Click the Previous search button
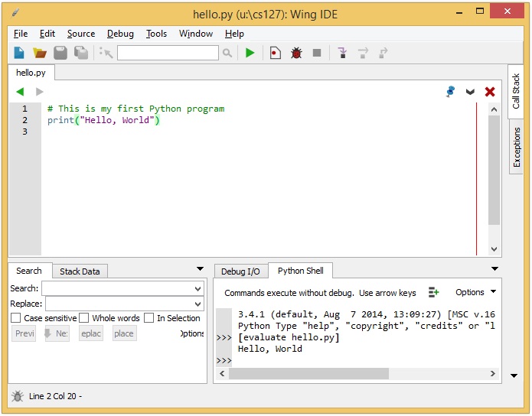 tap(24, 333)
